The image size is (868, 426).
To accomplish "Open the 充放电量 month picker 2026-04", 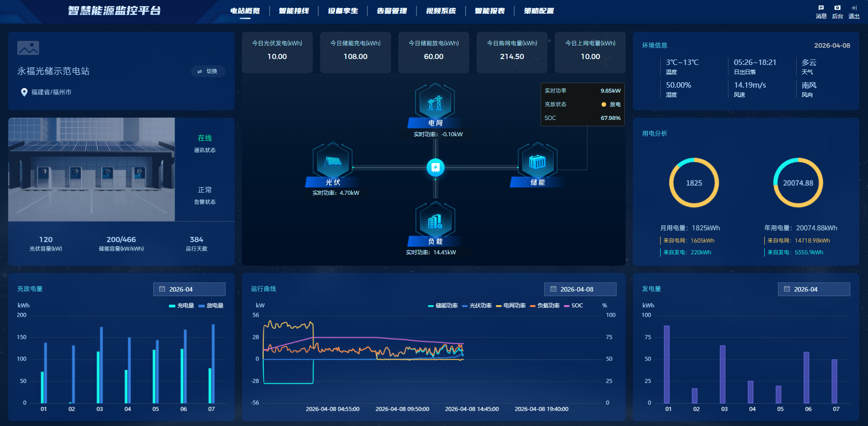I will pos(189,289).
